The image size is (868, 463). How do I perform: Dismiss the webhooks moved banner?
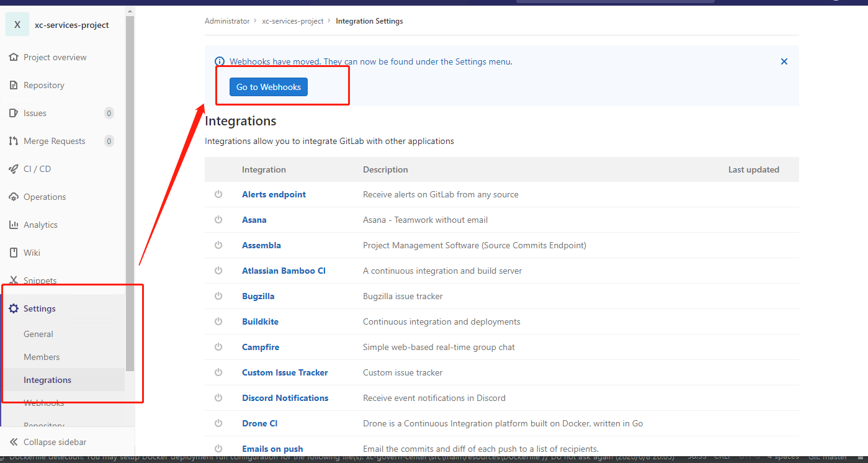click(x=784, y=61)
